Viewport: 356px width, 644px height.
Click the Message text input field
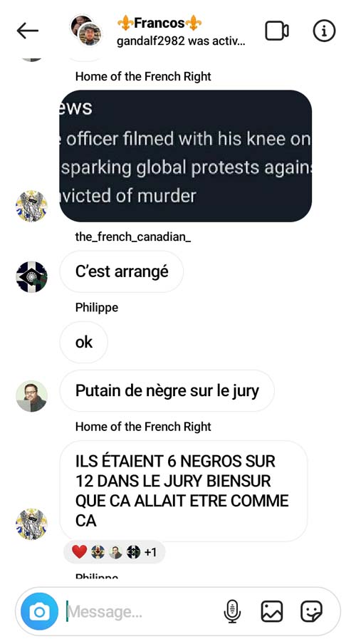[x=142, y=612]
